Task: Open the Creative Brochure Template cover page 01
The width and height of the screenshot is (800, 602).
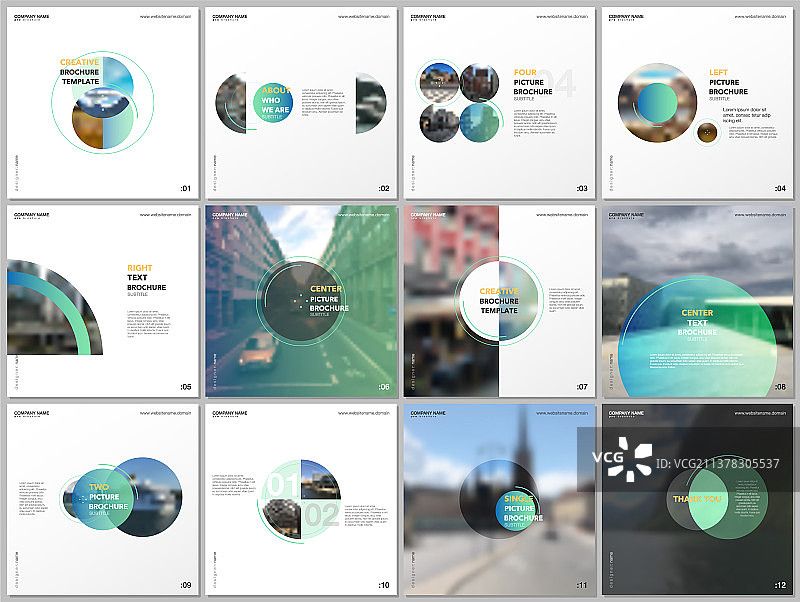Action: point(103,103)
